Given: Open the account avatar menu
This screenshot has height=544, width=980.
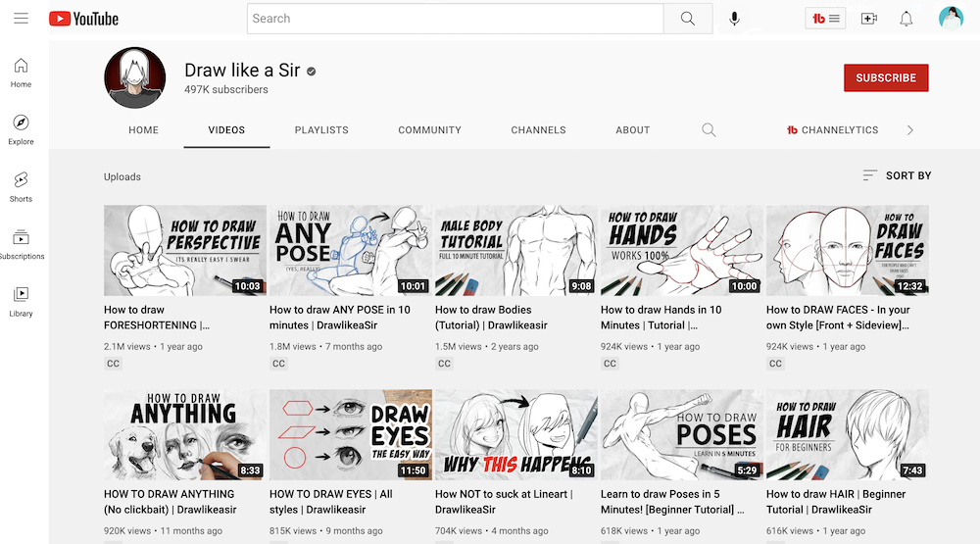Looking at the screenshot, I should coord(951,18).
